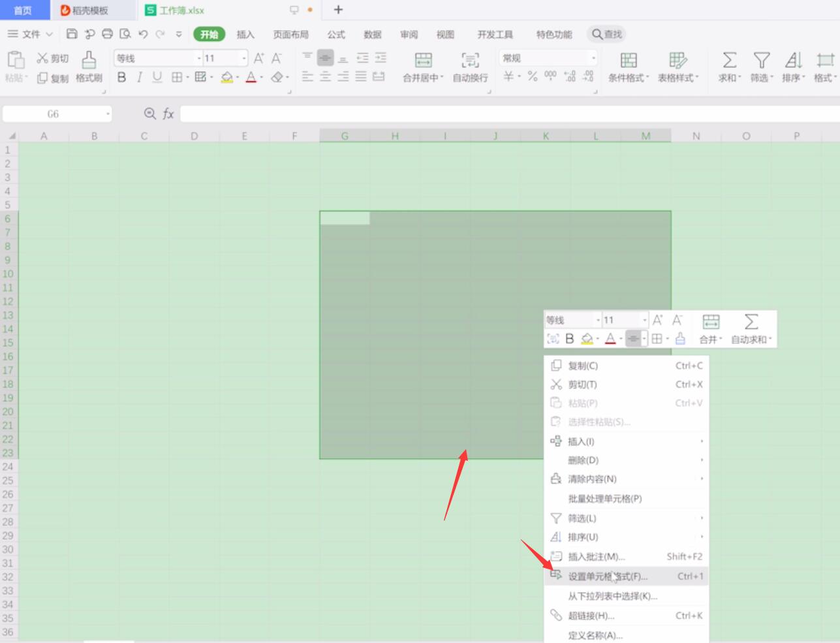
Task: Open Print Preview from quick access toolbar
Action: pyautogui.click(x=125, y=34)
